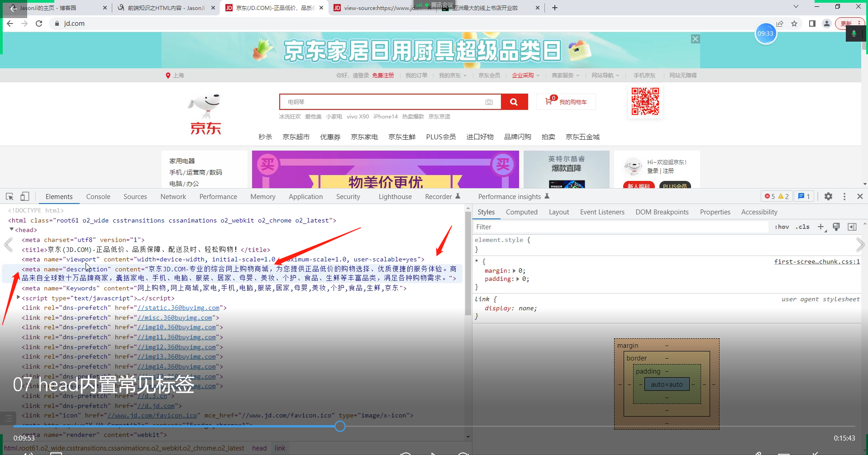Image resolution: width=868 pixels, height=455 pixels.
Task: Open the Performance tab in DevTools
Action: (x=218, y=197)
